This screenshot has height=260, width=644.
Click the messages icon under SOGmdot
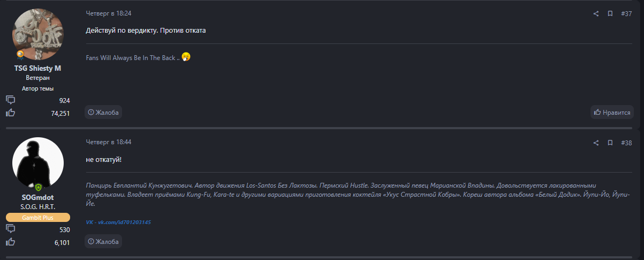(10, 229)
